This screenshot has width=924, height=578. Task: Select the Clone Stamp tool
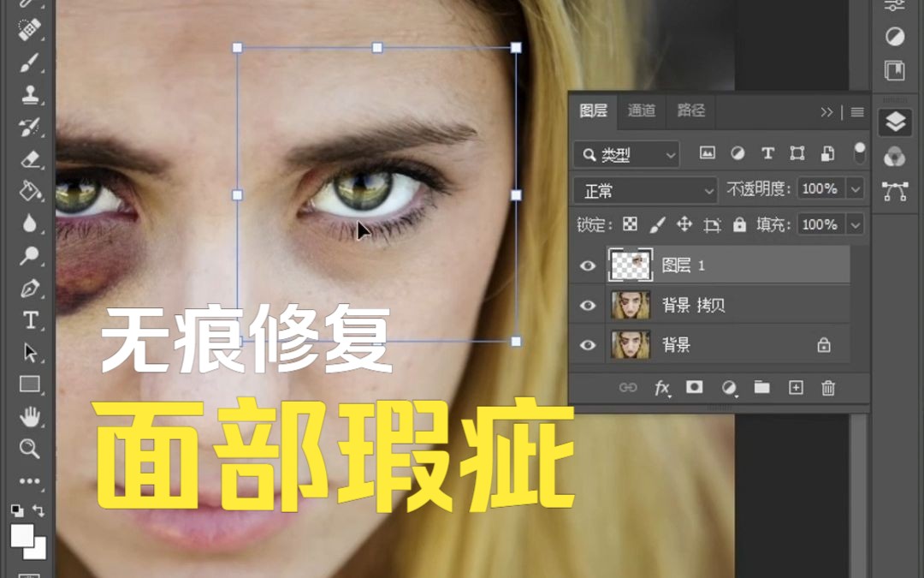click(28, 94)
